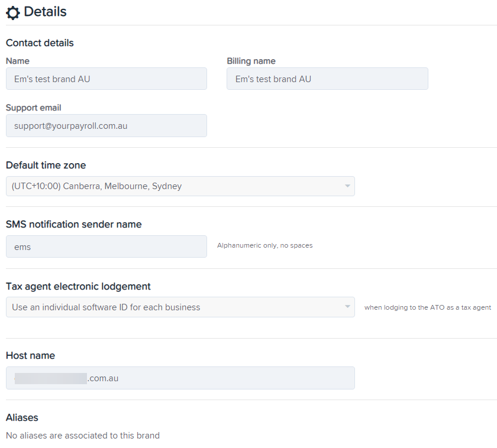The height and width of the screenshot is (448, 497).
Task: Click 'when lodging to the ATO as a tax agent' text
Action: [428, 307]
